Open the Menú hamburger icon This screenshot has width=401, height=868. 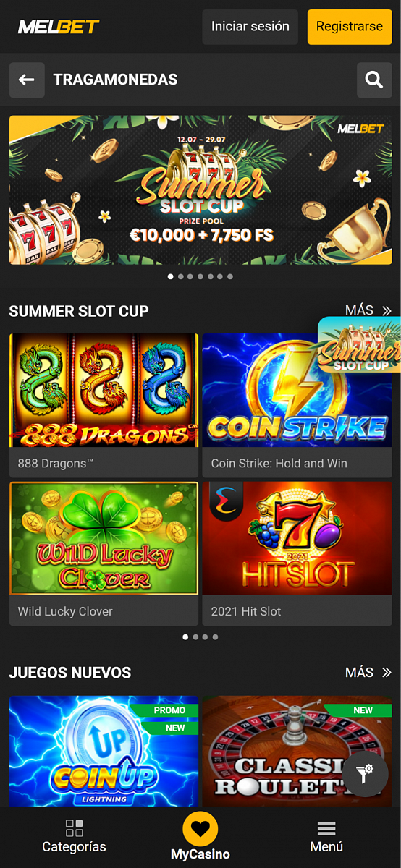(x=326, y=828)
